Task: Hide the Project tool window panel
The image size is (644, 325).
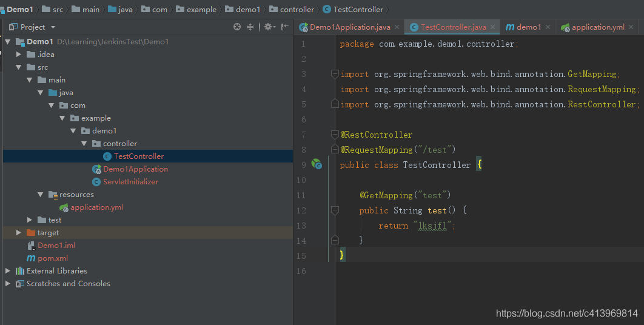Action: point(284,27)
